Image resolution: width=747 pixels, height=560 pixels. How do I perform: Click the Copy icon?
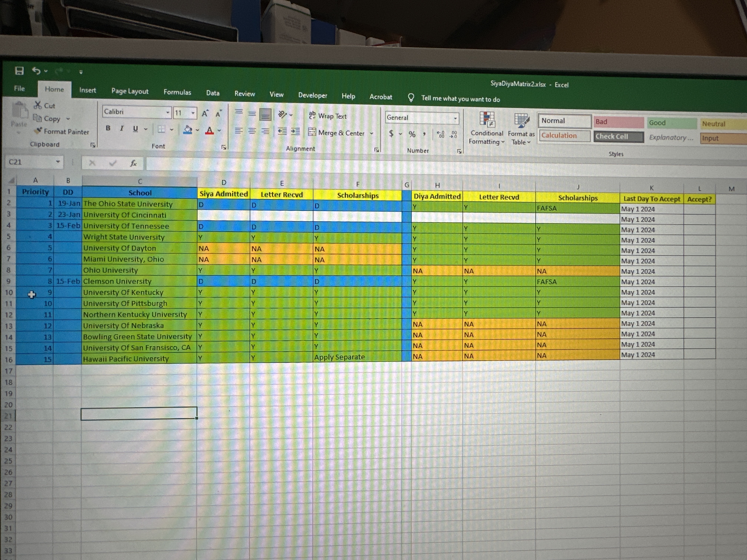[37, 118]
